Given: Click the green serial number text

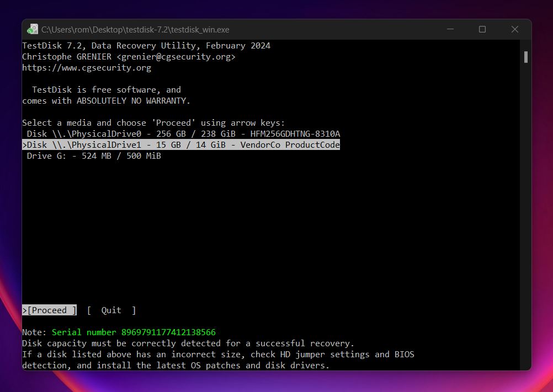Looking at the screenshot, I should pos(134,332).
